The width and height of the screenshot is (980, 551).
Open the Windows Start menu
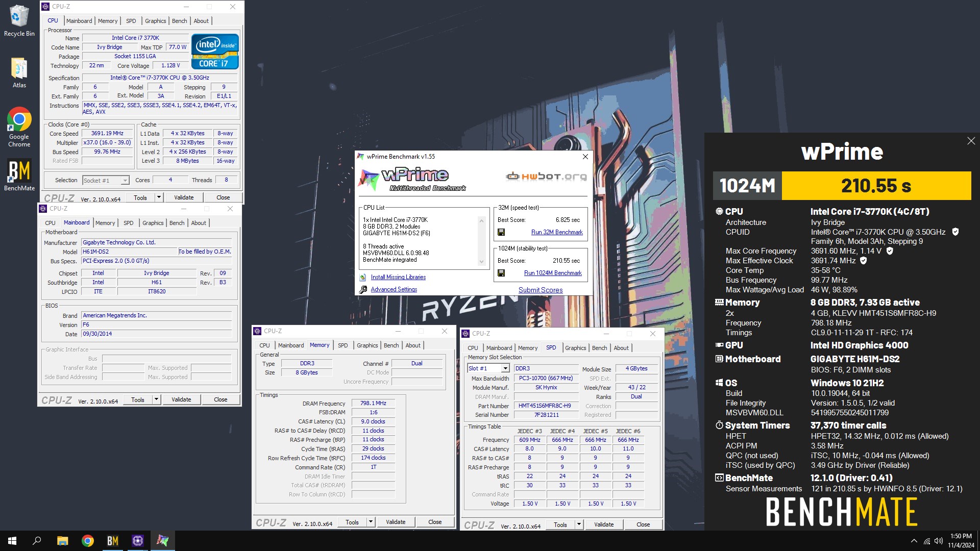[x=12, y=541]
